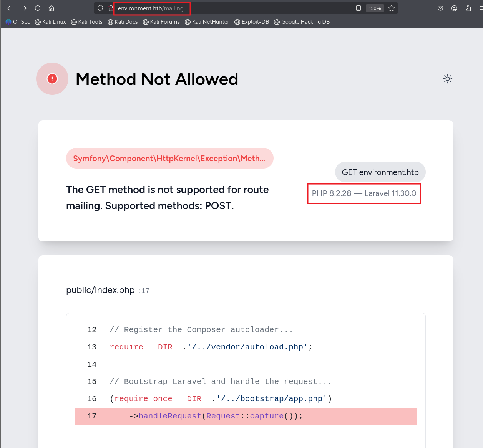Click the truncated Symfony exception class badge
Image resolution: width=483 pixels, height=448 pixels.
pos(169,158)
